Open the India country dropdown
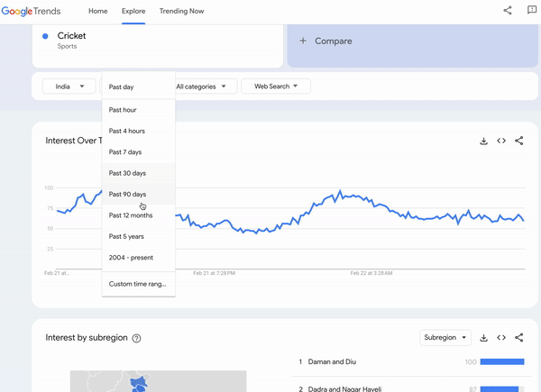Screen dimensions: 541x392 click(x=69, y=87)
